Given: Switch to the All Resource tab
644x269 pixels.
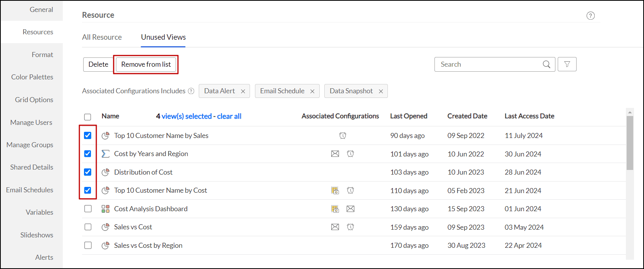Looking at the screenshot, I should coord(102,37).
